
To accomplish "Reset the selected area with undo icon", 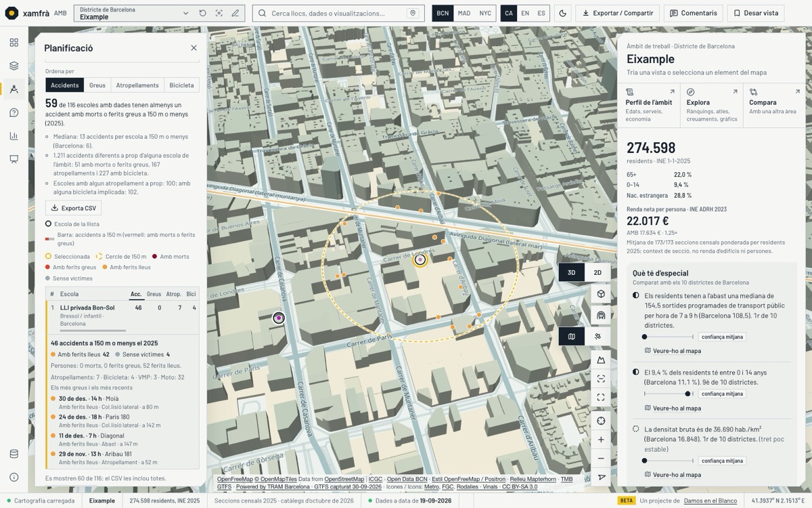I will click(203, 13).
